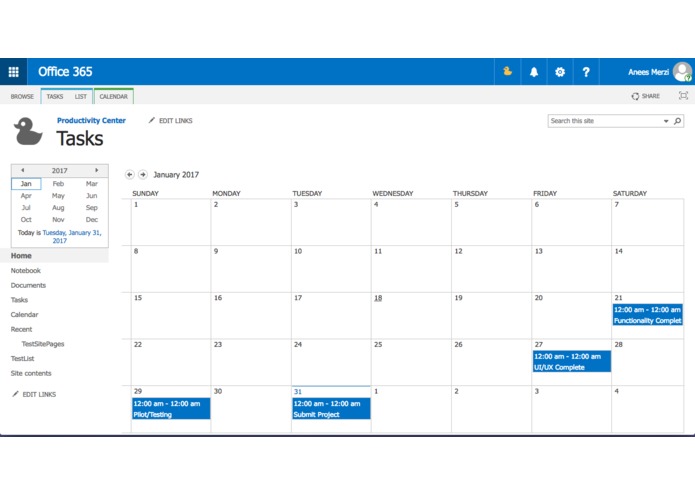Open the BROWSE ribbon tab
This screenshot has height=494, width=695.
click(22, 97)
